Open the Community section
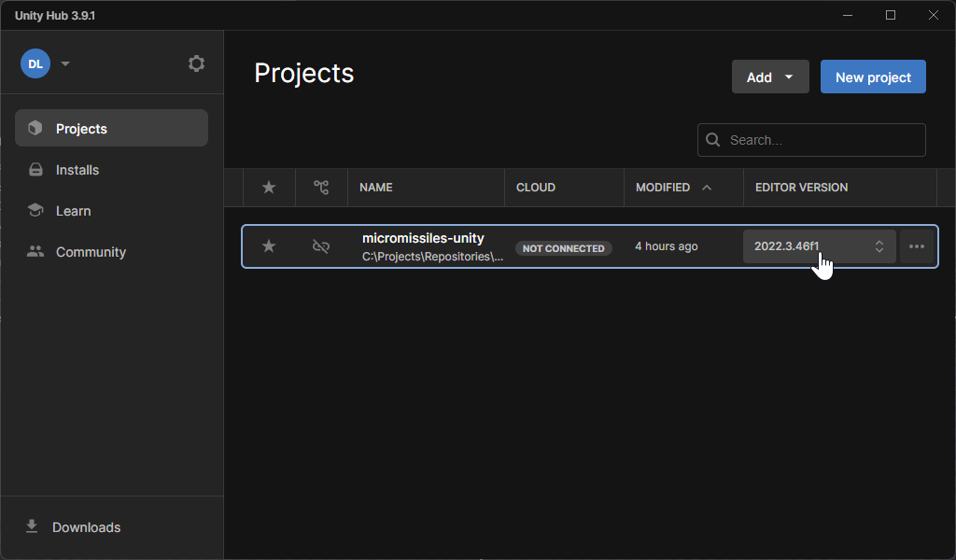The width and height of the screenshot is (956, 560). pos(112,252)
